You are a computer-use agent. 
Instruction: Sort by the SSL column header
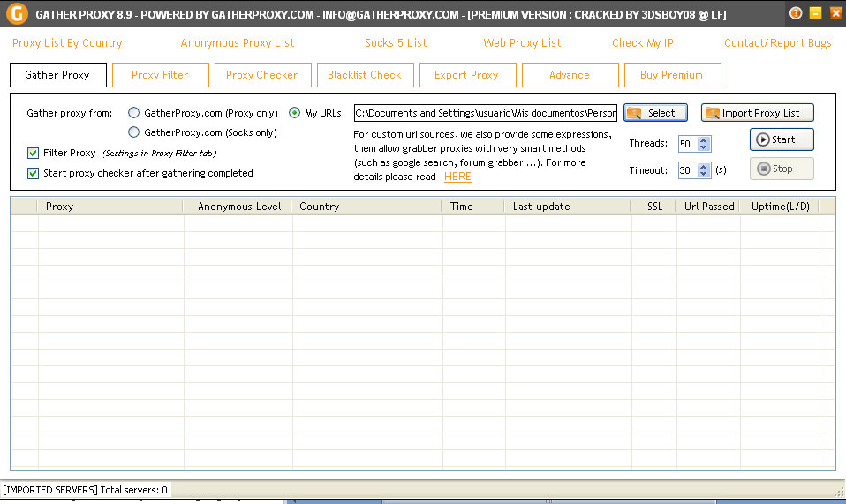653,207
